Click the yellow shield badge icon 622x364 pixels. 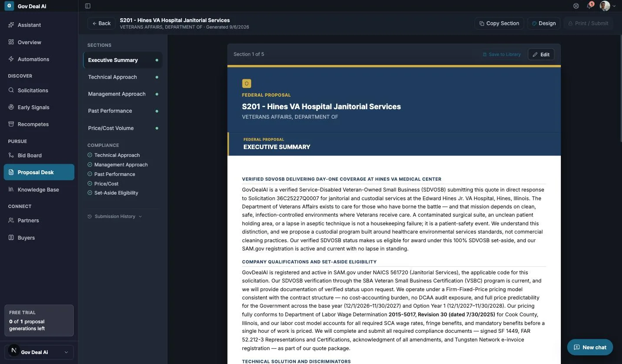246,84
